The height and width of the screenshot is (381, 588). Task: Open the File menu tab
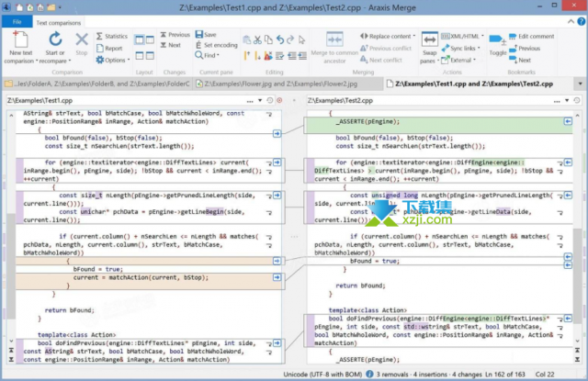[x=17, y=22]
